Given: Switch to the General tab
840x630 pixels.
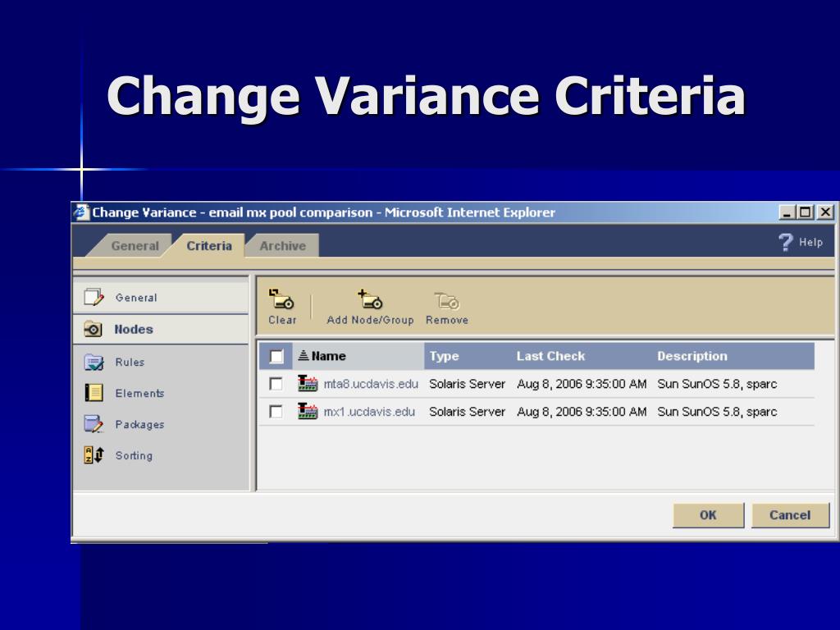Looking at the screenshot, I should pos(135,246).
